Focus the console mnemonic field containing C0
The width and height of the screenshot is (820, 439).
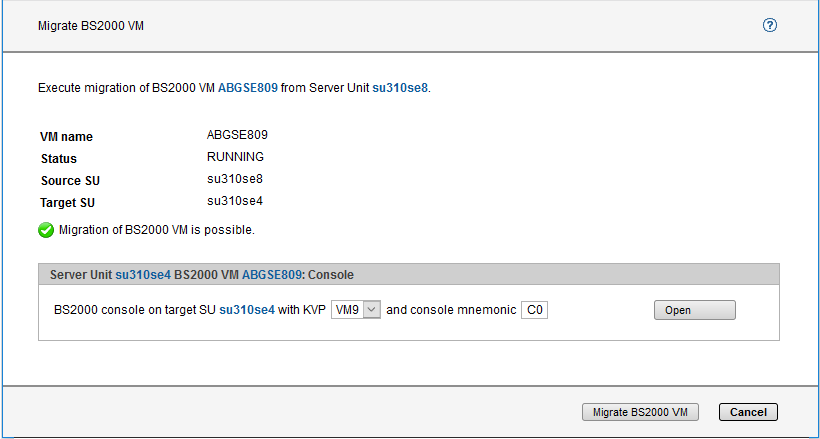pos(535,310)
